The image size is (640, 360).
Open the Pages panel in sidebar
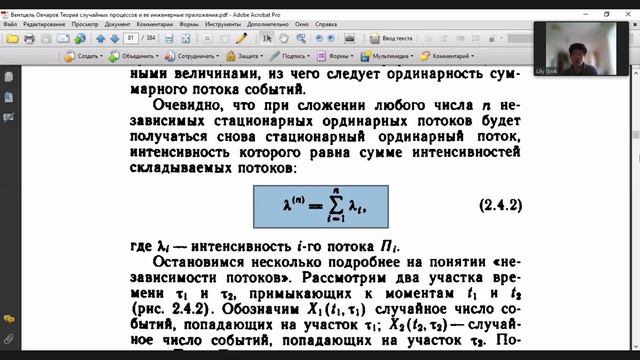coord(8,77)
